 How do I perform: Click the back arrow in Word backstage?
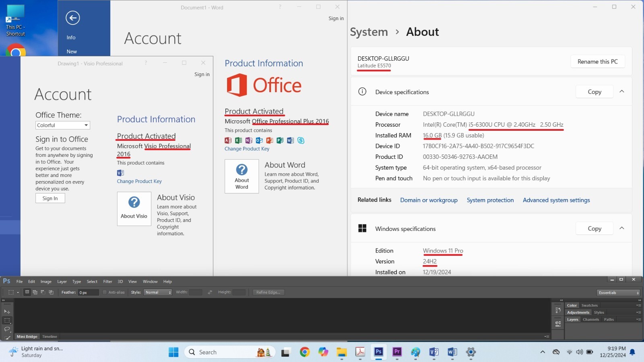pos(72,18)
